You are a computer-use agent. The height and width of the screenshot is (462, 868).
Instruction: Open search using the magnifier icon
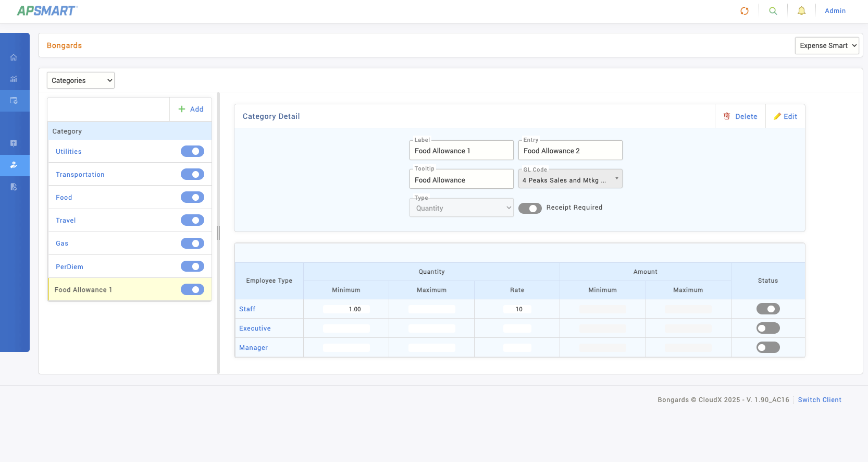(773, 11)
